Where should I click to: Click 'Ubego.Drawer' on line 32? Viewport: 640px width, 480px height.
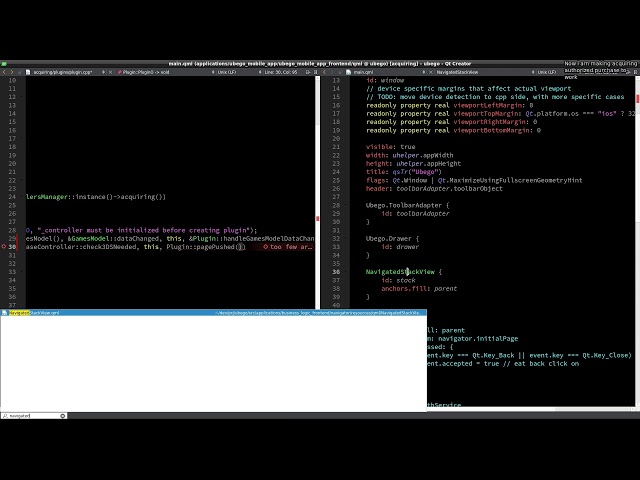pos(388,238)
